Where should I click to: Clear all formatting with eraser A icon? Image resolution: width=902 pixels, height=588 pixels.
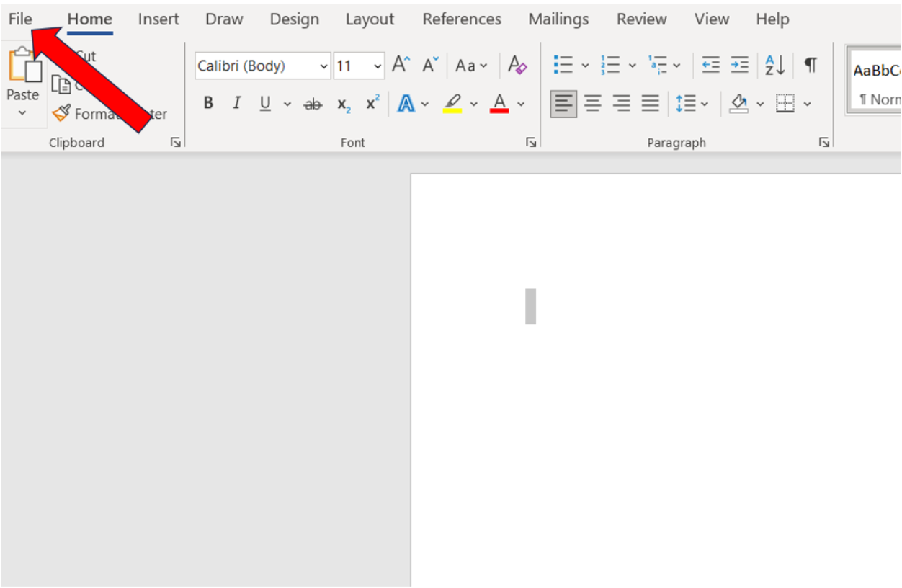[x=517, y=66]
